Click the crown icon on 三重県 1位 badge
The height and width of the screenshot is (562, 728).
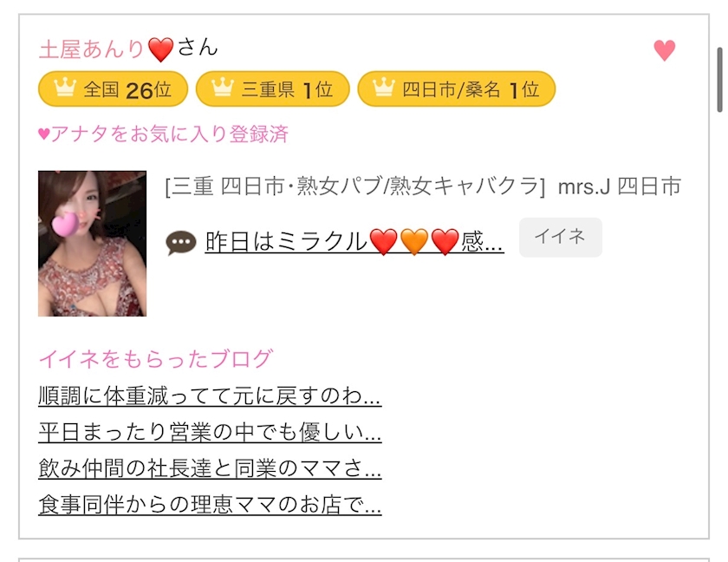click(223, 88)
